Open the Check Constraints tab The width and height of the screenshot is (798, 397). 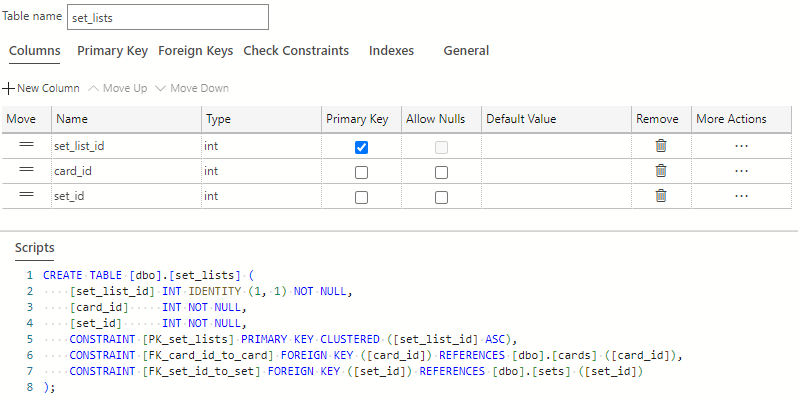click(296, 51)
